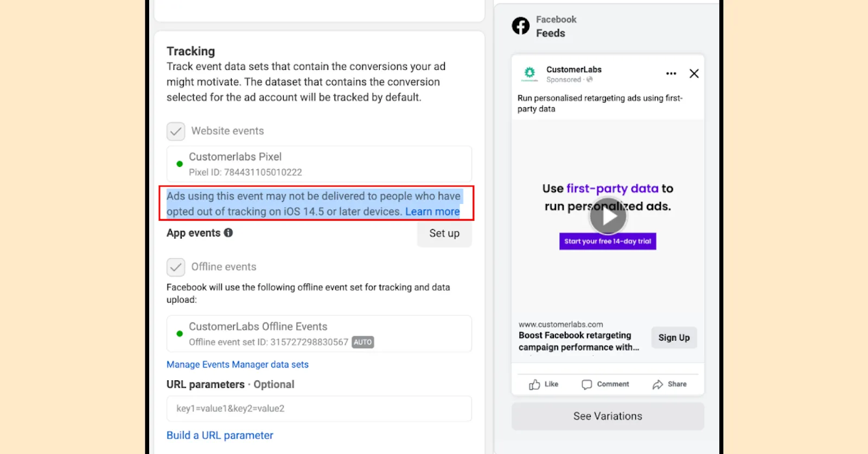Focus the URL parameters input field
The image size is (868, 454).
tap(319, 408)
